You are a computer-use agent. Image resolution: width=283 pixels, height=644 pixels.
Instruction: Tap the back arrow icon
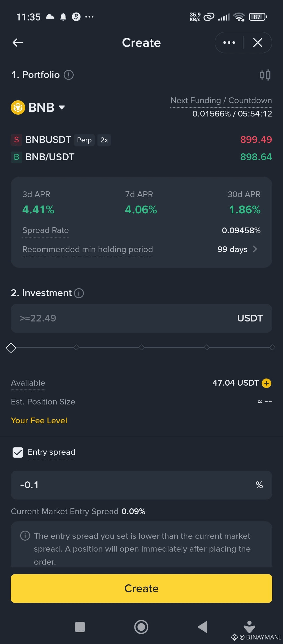coord(18,43)
